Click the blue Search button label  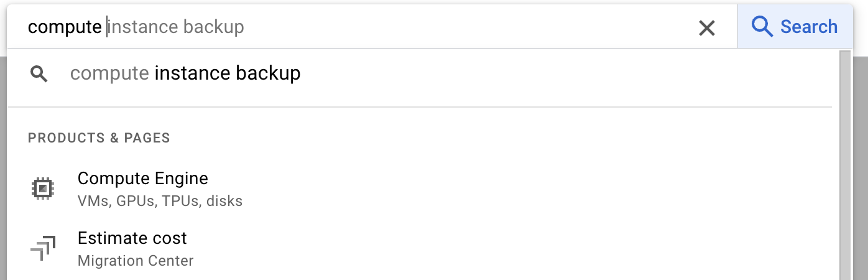[x=809, y=27]
